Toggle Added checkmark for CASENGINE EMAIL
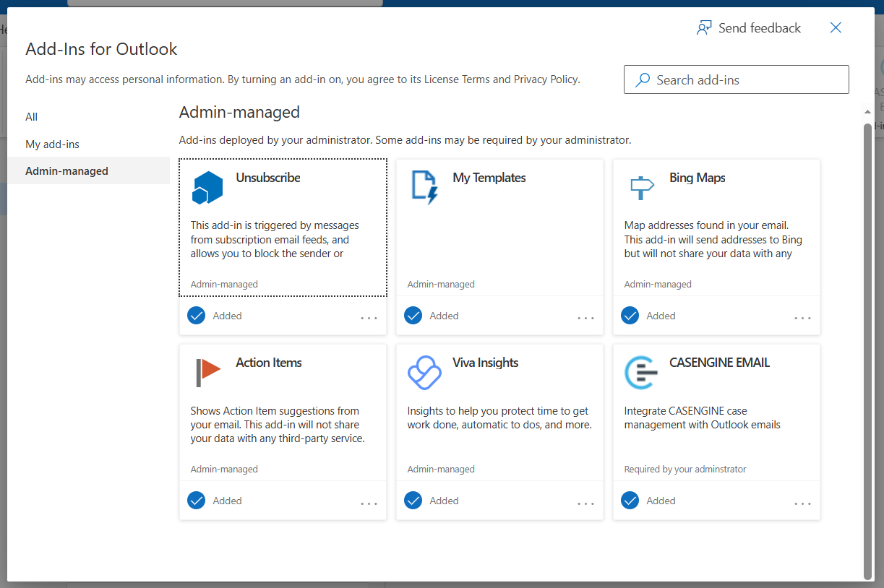Image resolution: width=884 pixels, height=588 pixels. point(630,501)
